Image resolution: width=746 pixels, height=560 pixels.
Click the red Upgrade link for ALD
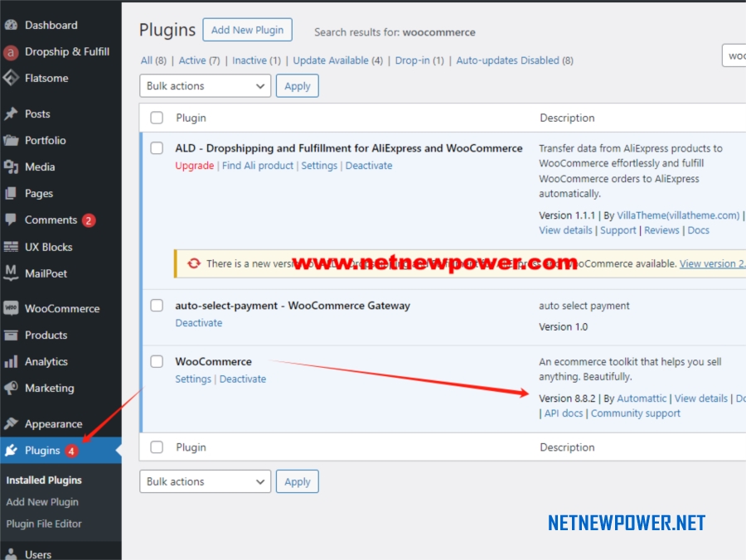(195, 166)
